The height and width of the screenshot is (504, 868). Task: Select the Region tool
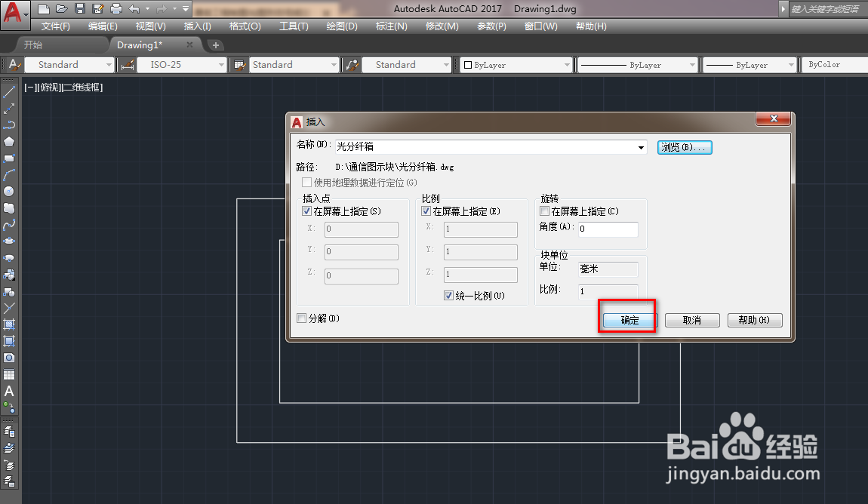[9, 358]
